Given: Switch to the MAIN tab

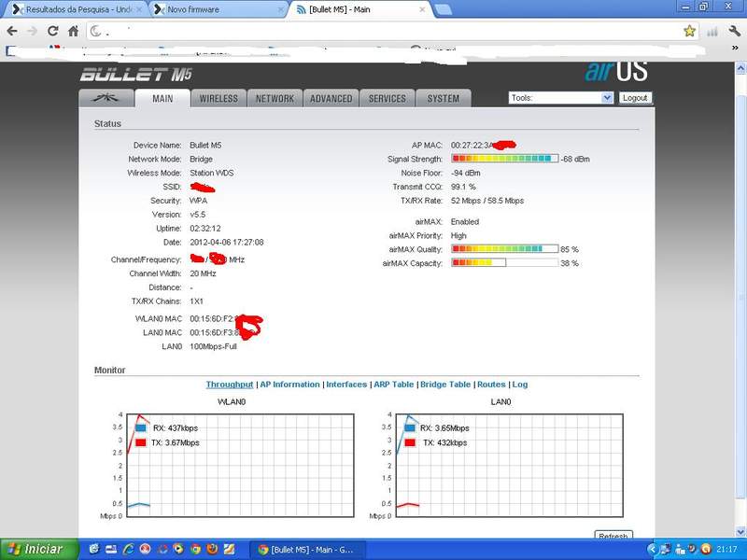Looking at the screenshot, I should point(162,98).
